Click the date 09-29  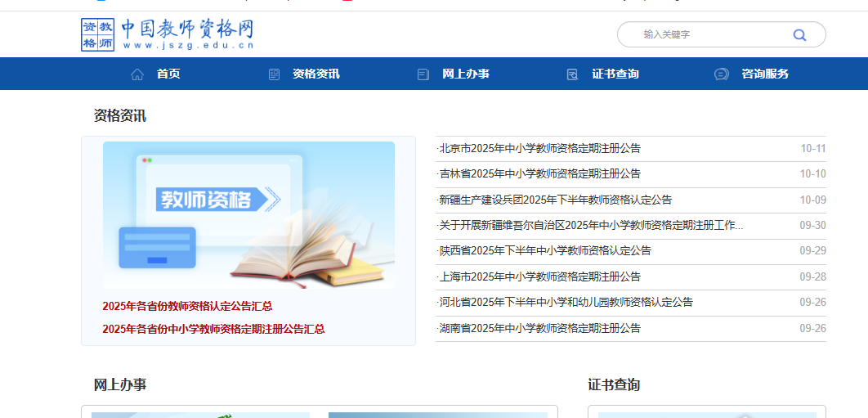point(813,250)
